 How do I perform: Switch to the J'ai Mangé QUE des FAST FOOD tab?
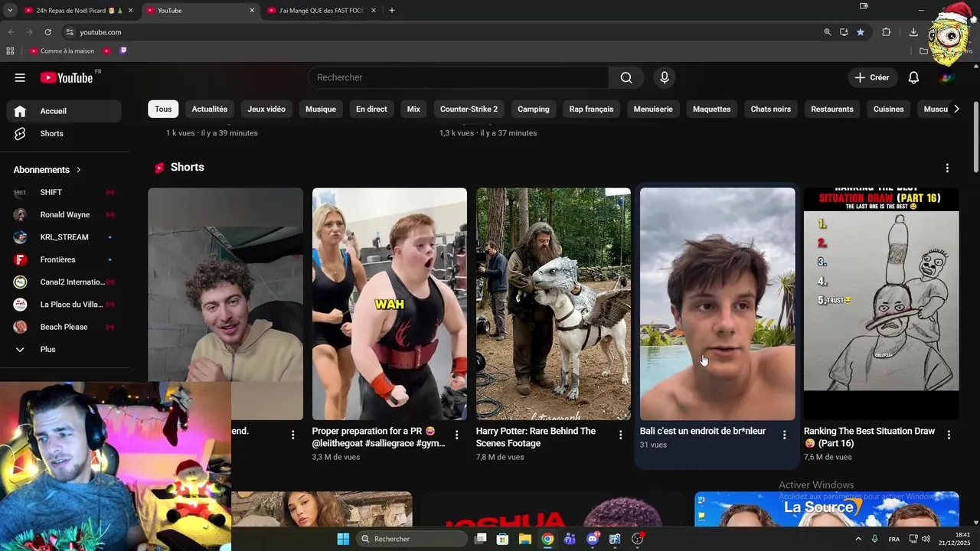(321, 11)
